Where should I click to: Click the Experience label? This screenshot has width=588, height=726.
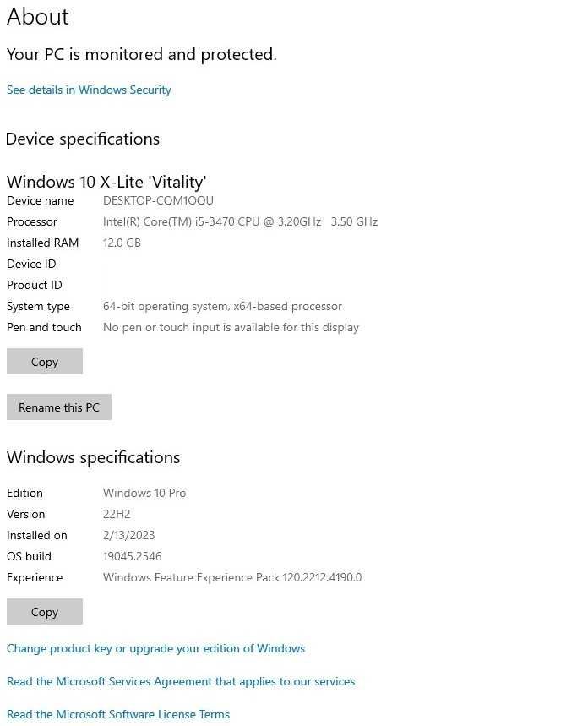[35, 578]
